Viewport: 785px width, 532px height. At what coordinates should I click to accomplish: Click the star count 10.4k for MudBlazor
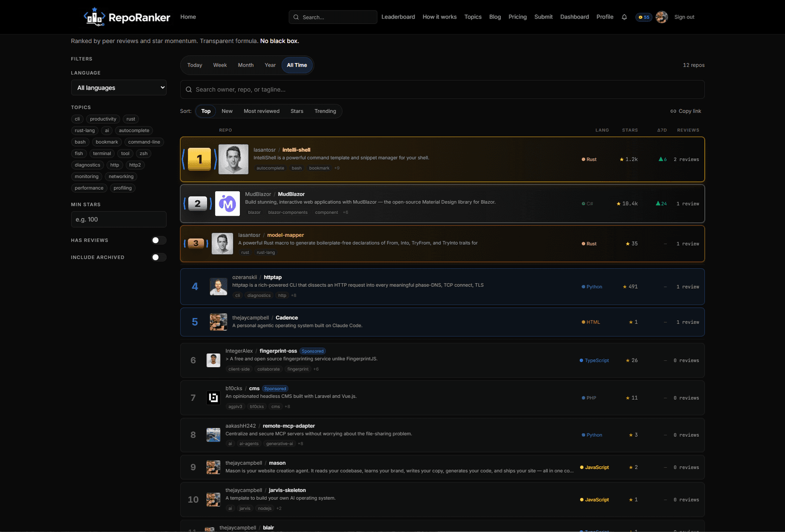627,204
